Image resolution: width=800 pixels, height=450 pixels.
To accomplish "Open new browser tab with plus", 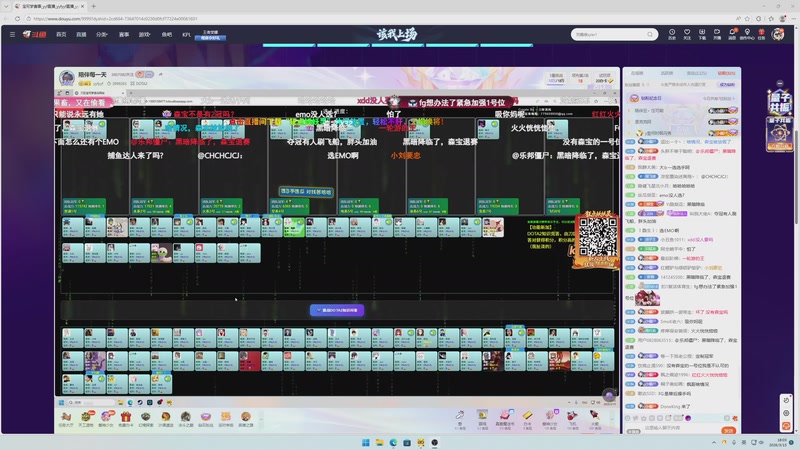I will click(93, 6).
